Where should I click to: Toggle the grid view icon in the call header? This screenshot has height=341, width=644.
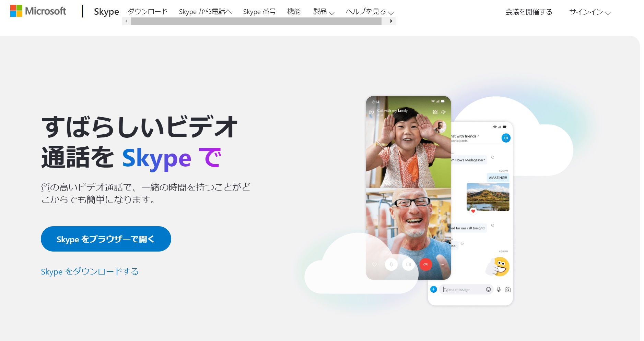tap(435, 111)
